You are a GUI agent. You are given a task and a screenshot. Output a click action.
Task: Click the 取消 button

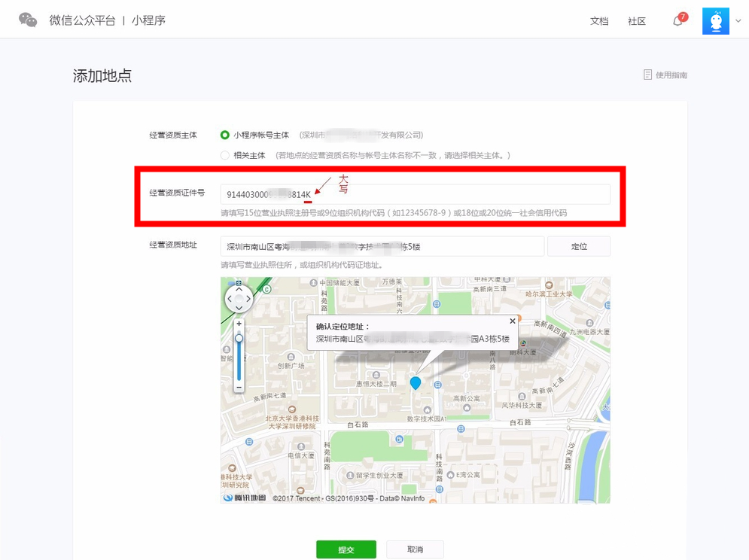(415, 549)
